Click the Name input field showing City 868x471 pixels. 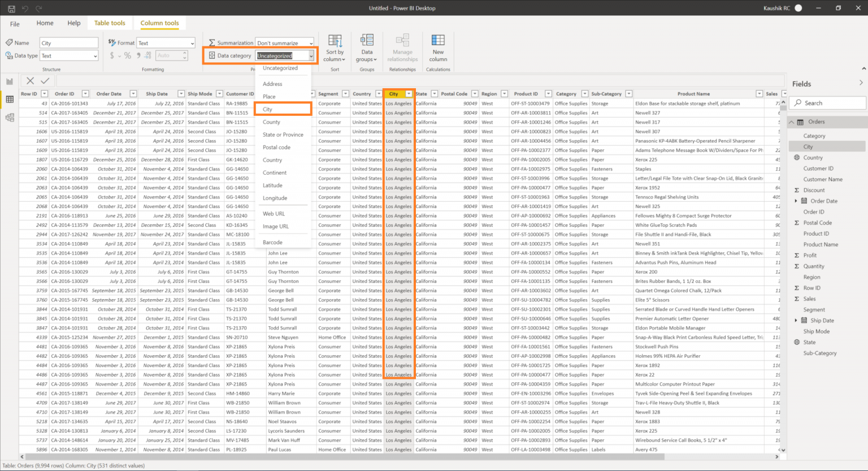click(68, 42)
